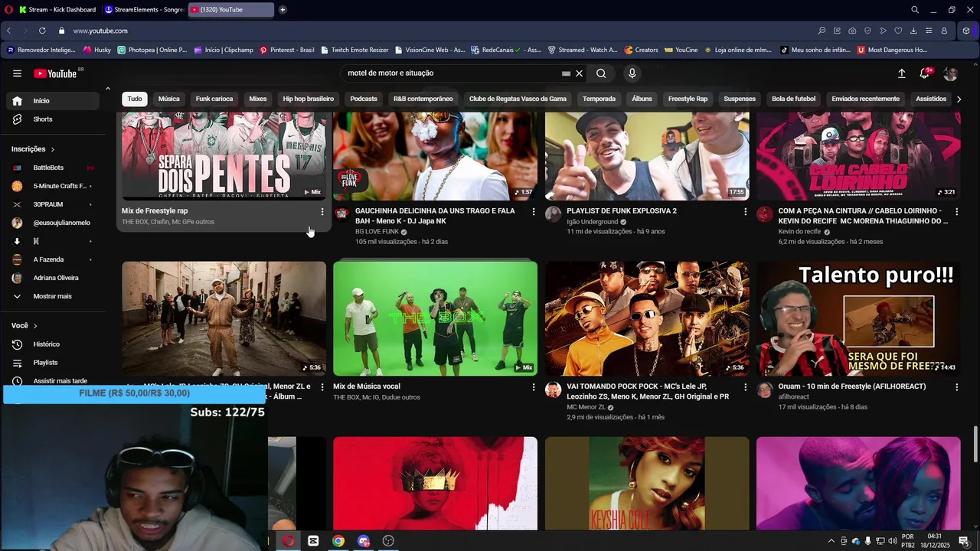Open the Talento puro!!! video thumbnail
The width and height of the screenshot is (980, 551).
tap(858, 318)
